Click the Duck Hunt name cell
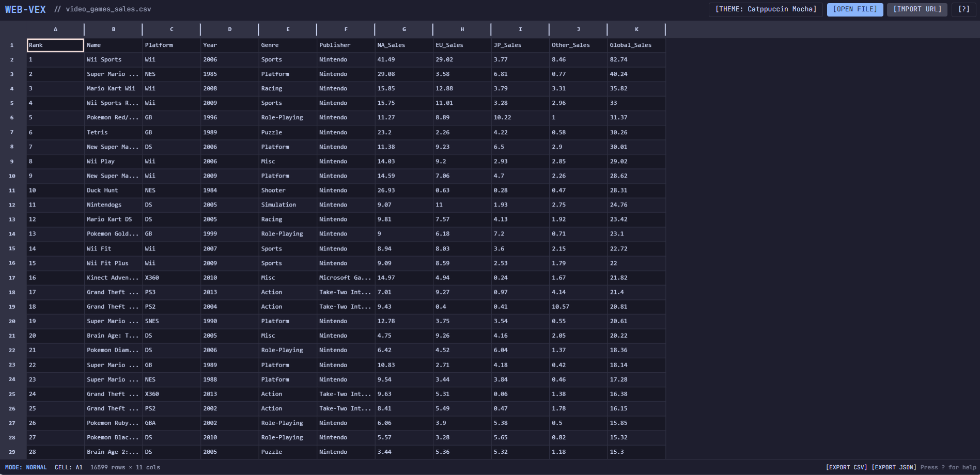 pos(113,191)
